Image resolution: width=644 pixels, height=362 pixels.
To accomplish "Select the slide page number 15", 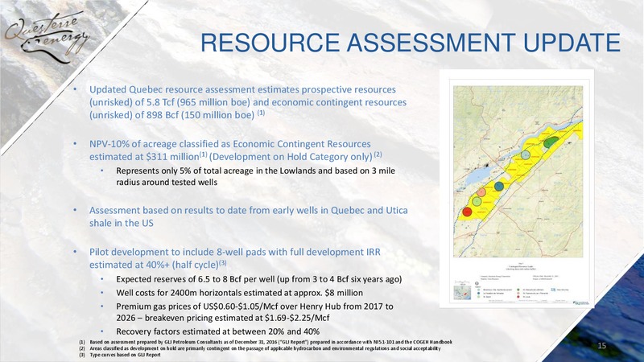I will click(601, 346).
